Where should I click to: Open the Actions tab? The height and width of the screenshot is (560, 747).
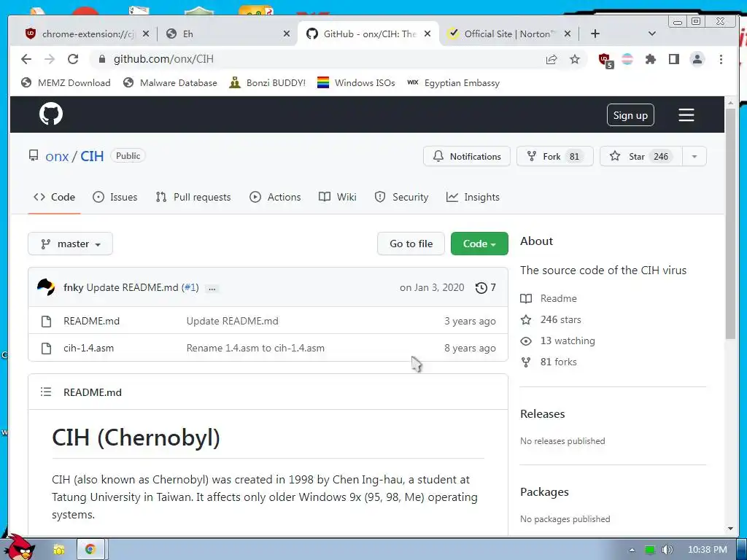(x=275, y=197)
